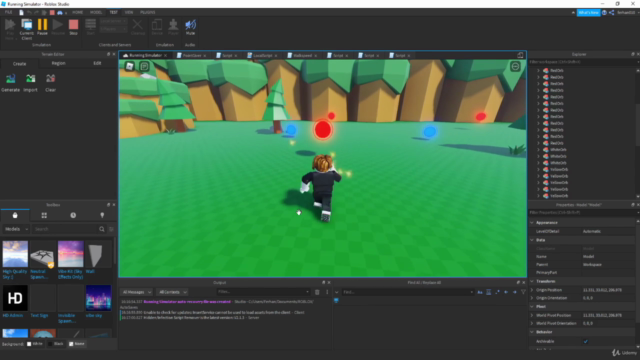Set Toolbox background to Black

56,344
